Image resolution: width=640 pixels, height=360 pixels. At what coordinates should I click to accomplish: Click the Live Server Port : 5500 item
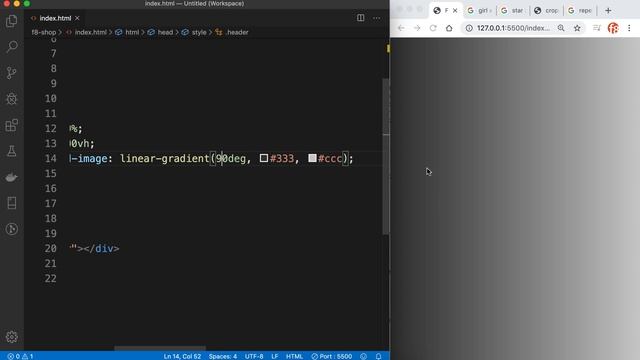tap(331, 356)
